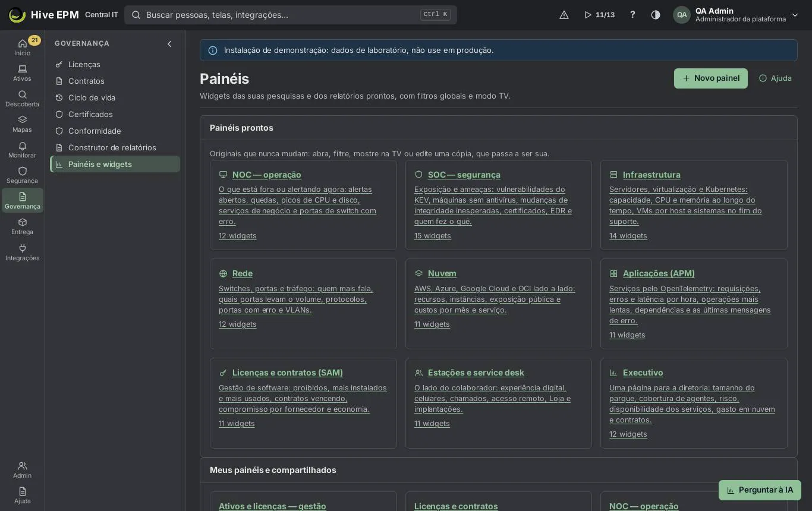Go to Ativos in the left rail
The width and height of the screenshot is (812, 511).
pos(23,73)
